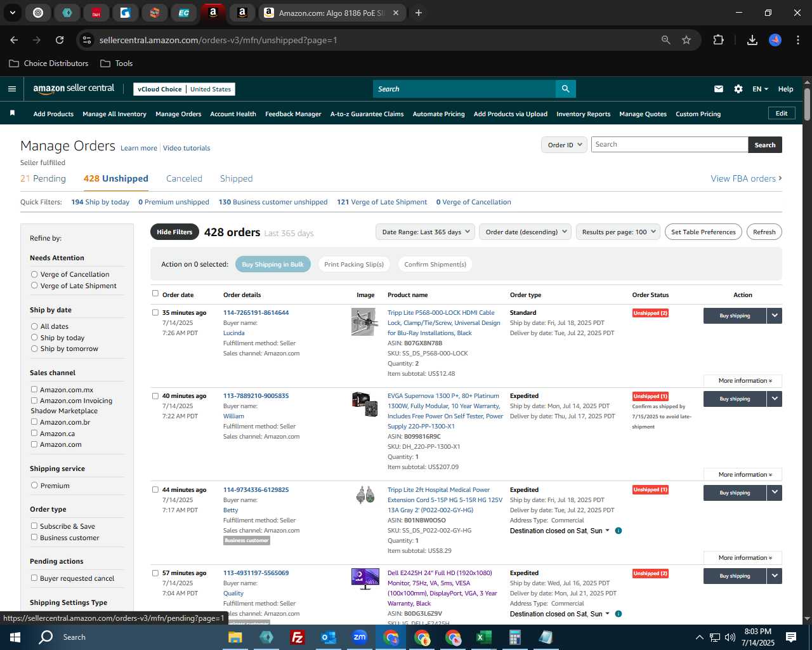Click info icon beside Betty's destination closed note
The width and height of the screenshot is (812, 650).
(x=619, y=531)
